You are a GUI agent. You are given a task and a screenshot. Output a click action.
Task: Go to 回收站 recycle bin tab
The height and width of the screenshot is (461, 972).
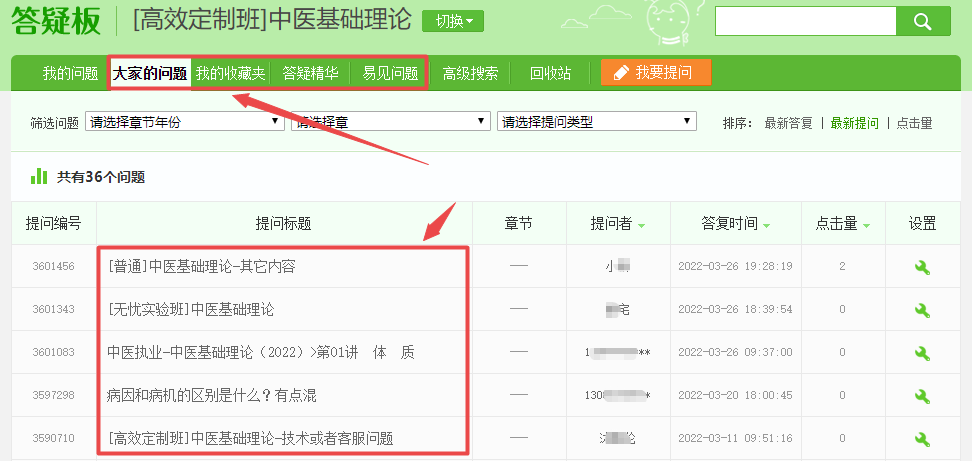[550, 73]
